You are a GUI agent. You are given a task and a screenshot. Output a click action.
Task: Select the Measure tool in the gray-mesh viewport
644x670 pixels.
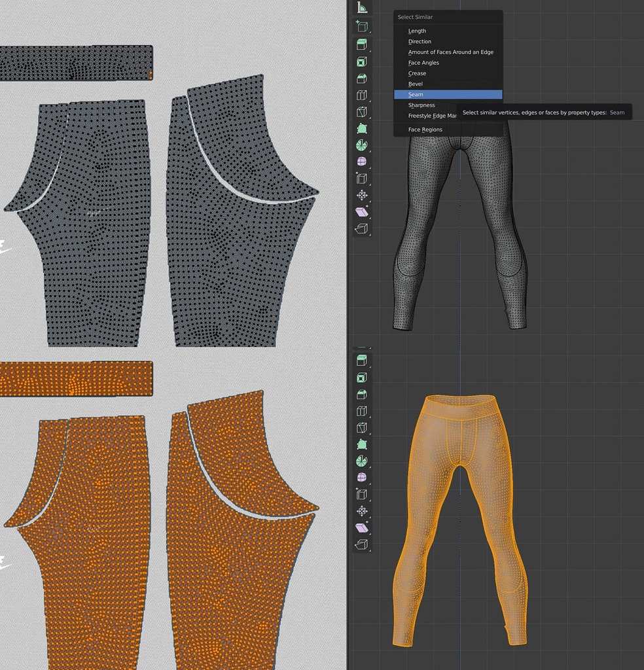tap(362, 7)
